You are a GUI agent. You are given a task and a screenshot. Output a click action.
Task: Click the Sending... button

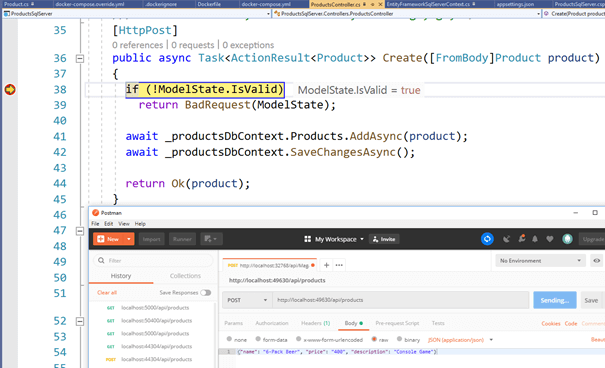click(x=555, y=300)
